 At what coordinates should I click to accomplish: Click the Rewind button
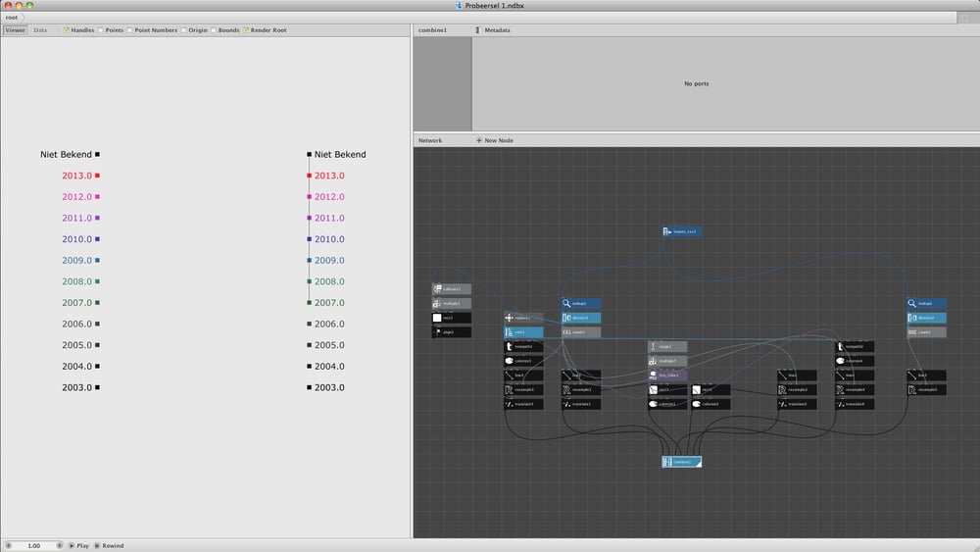coord(109,546)
